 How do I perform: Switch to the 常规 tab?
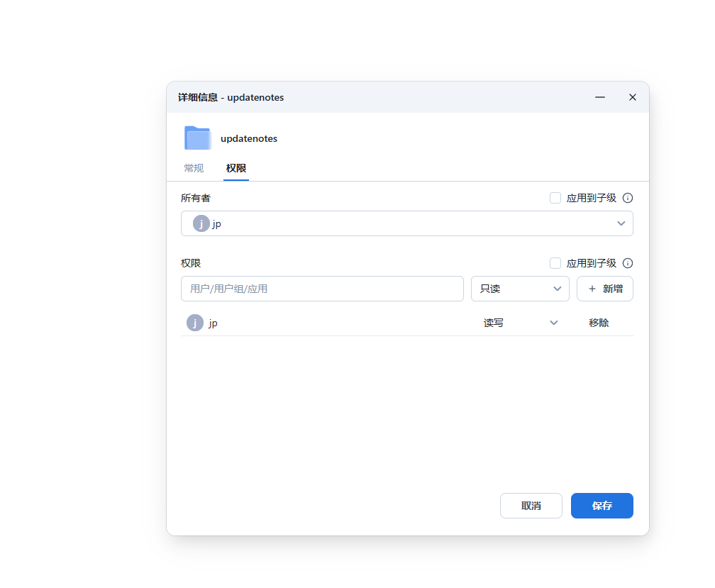coord(194,168)
